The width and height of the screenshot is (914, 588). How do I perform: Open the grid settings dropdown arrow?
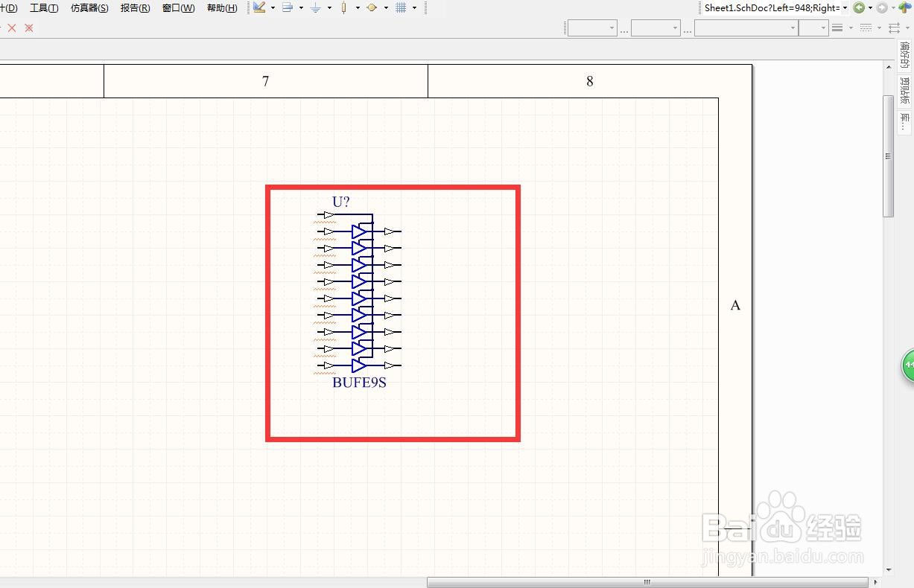414,8
